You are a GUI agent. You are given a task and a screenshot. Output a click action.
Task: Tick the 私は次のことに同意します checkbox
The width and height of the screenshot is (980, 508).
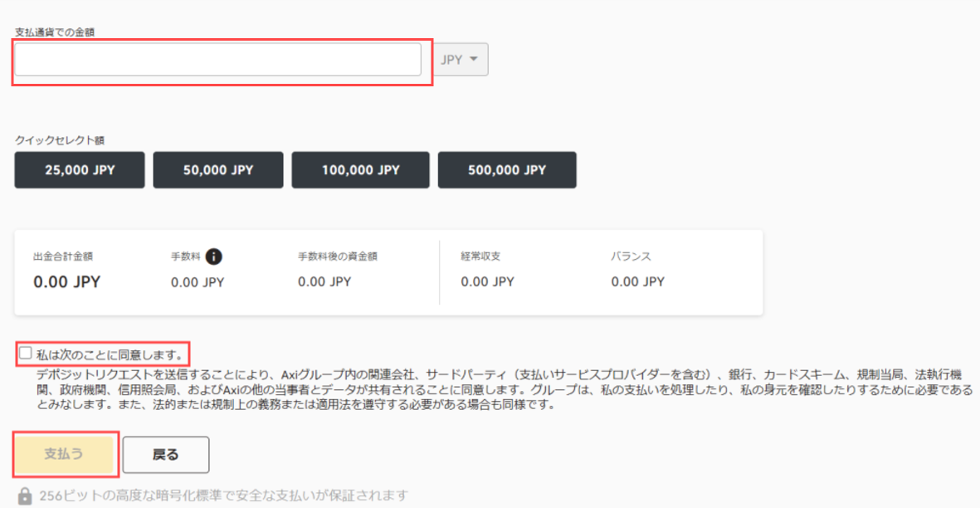(26, 354)
